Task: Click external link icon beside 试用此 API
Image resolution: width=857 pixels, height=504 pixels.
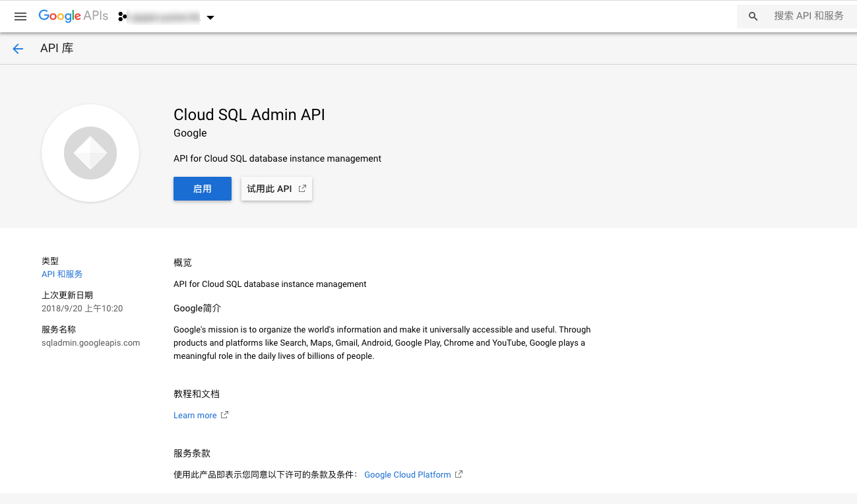Action: point(302,189)
